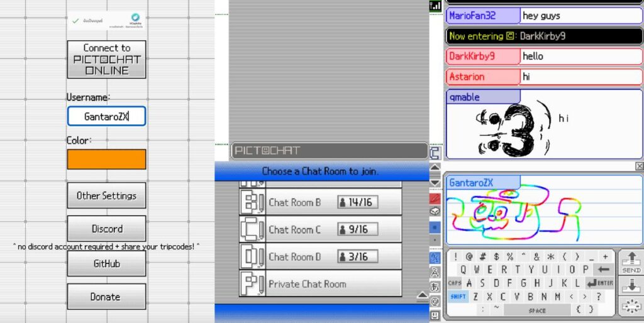
Task: Tap the L key
Action: [x=577, y=283]
